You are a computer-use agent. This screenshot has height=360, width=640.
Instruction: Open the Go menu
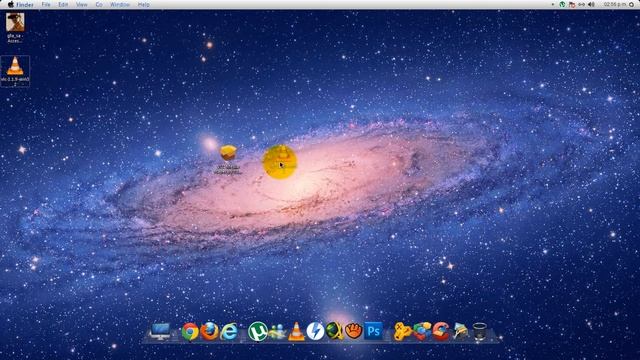pos(99,4)
